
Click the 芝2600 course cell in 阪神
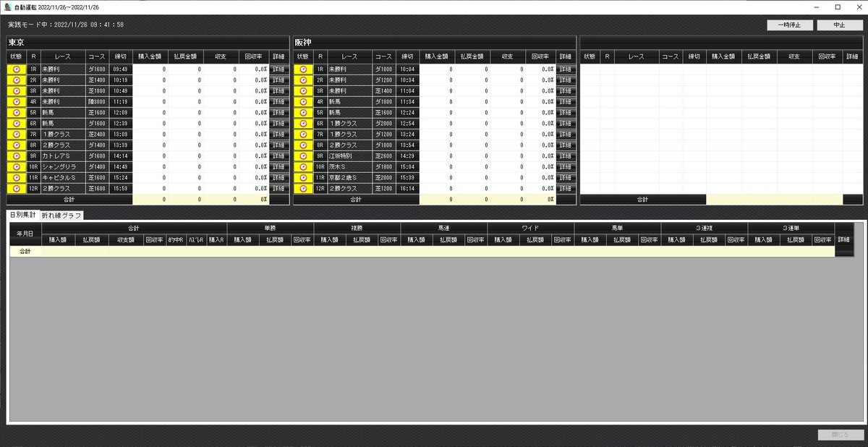(383, 156)
